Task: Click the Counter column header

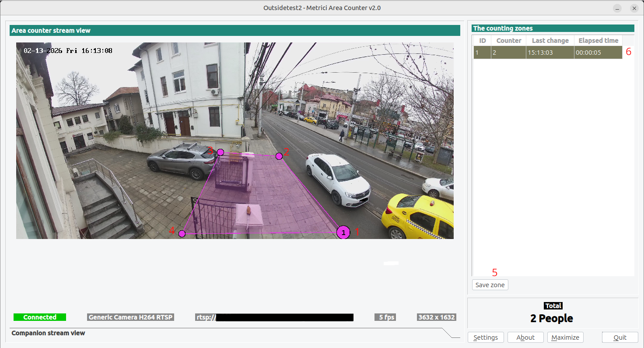Action: tap(509, 40)
